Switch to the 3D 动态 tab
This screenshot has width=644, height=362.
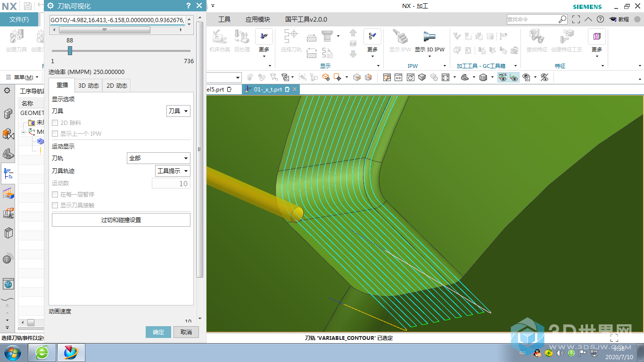tap(89, 86)
